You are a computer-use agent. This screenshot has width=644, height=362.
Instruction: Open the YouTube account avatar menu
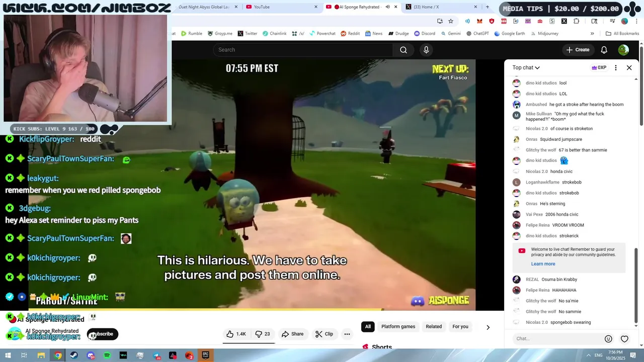pyautogui.click(x=623, y=50)
